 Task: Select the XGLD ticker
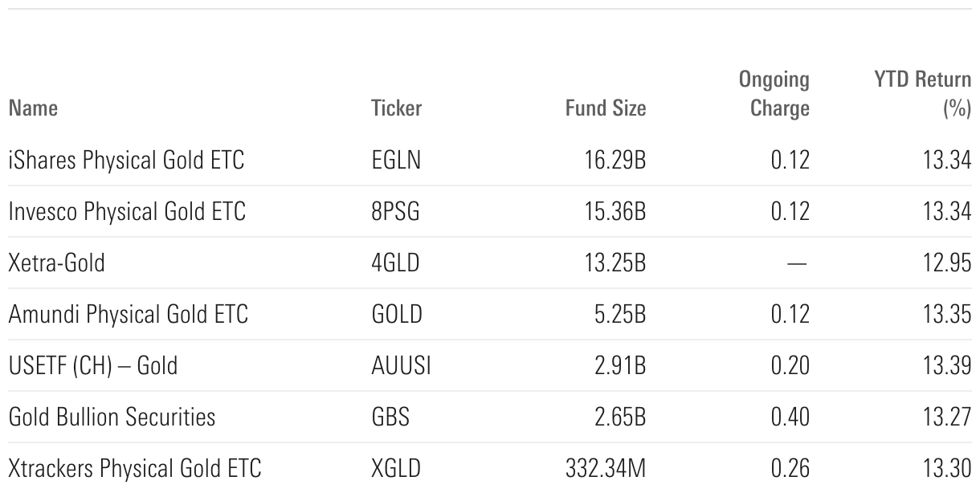(396, 469)
